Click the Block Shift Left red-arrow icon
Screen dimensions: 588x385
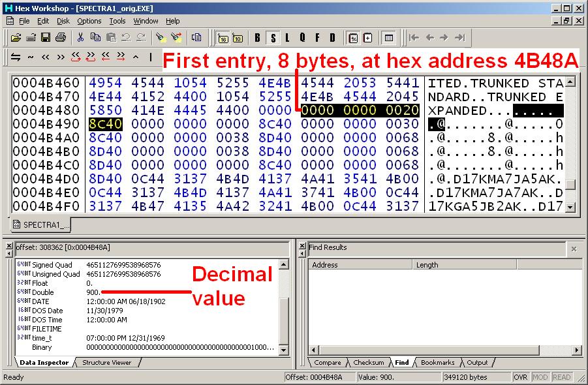click(106, 57)
